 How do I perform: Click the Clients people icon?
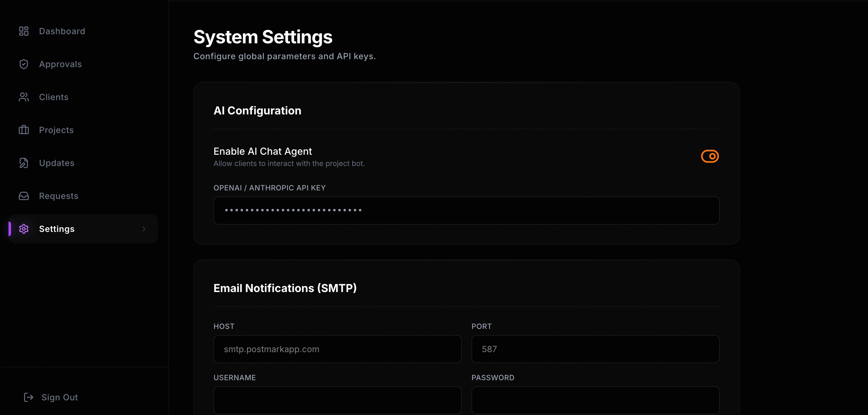[23, 97]
